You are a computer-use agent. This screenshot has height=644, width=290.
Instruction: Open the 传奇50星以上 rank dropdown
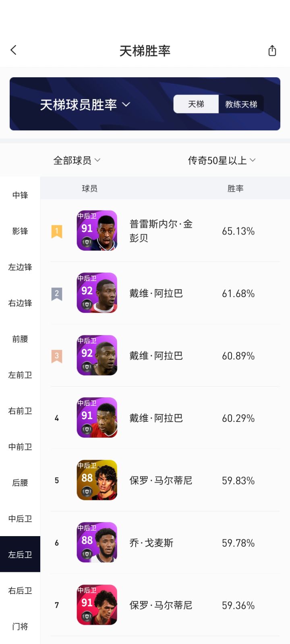pos(222,161)
